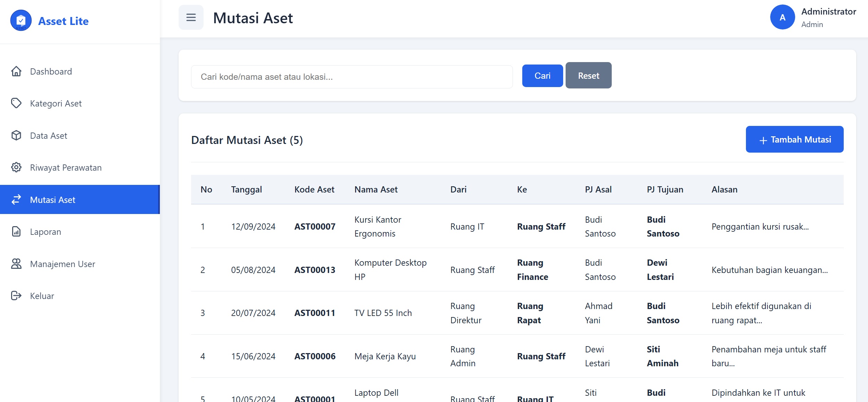868x402 pixels.
Task: Click the Administrator avatar circle
Action: 782,18
